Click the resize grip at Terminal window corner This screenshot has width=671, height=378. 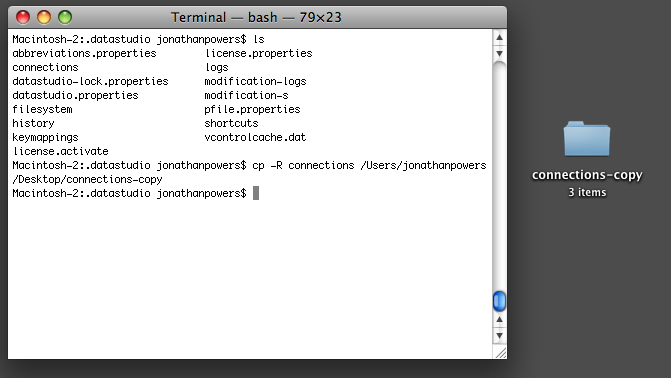click(500, 352)
